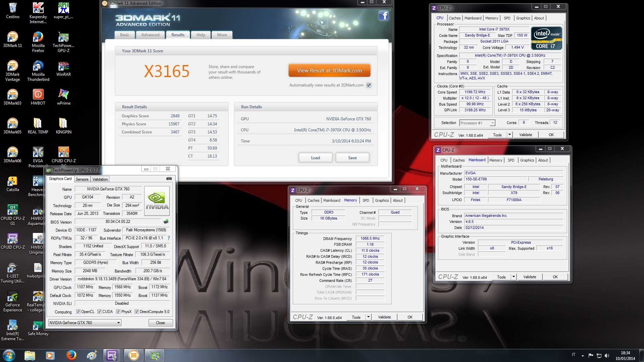Click the IT language indicator in taskbar
This screenshot has height=362, width=644.
coord(574,355)
